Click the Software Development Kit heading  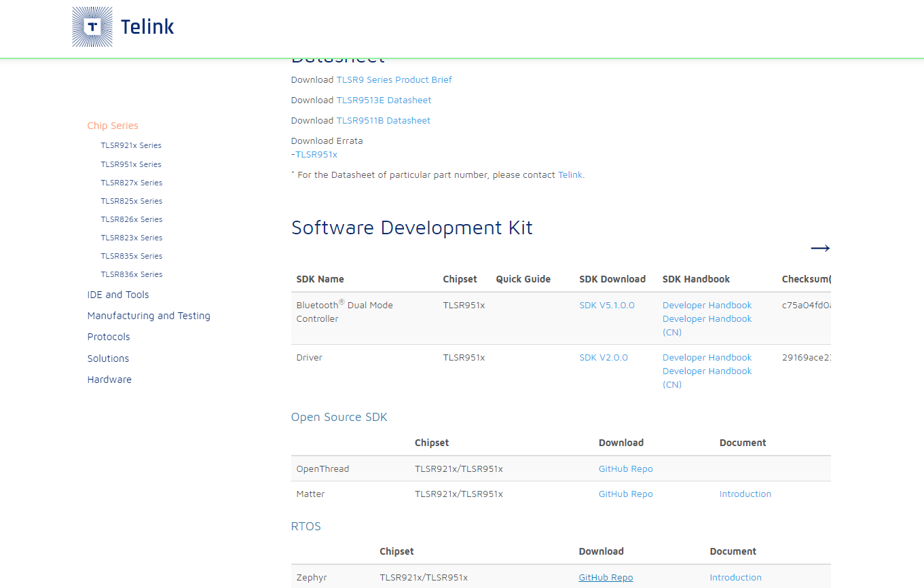click(x=412, y=227)
